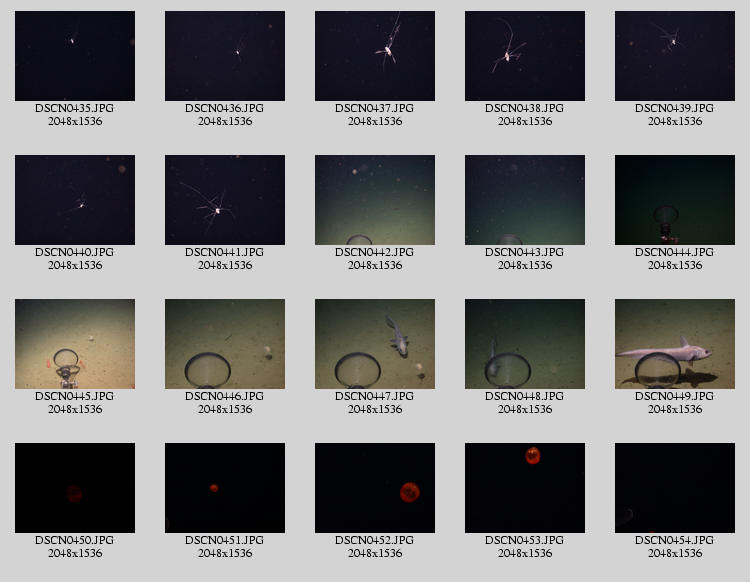This screenshot has height=582, width=750.
Task: Open thumbnail DSCN0435.JPG
Action: pos(75,56)
